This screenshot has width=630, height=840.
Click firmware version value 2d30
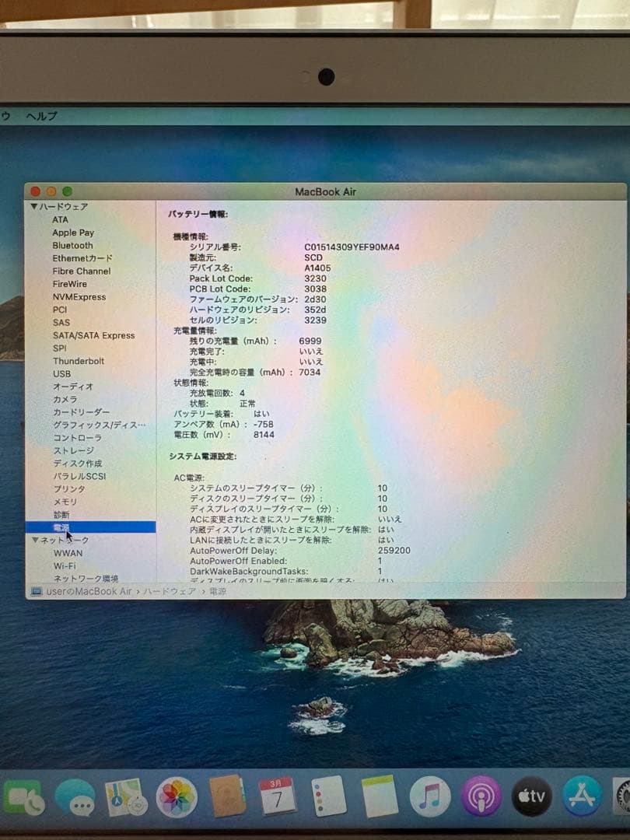(x=315, y=299)
